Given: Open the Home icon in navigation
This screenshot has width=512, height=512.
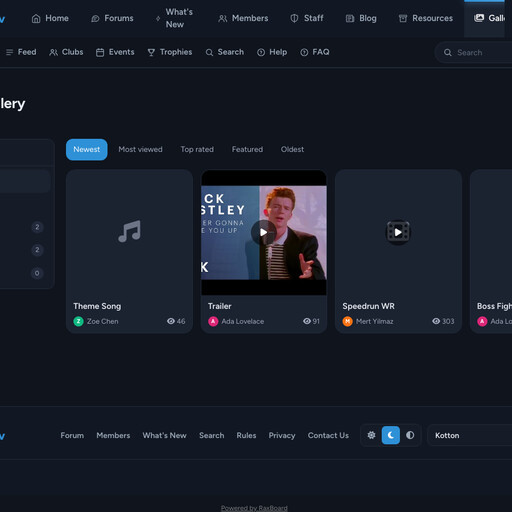Looking at the screenshot, I should [x=36, y=18].
